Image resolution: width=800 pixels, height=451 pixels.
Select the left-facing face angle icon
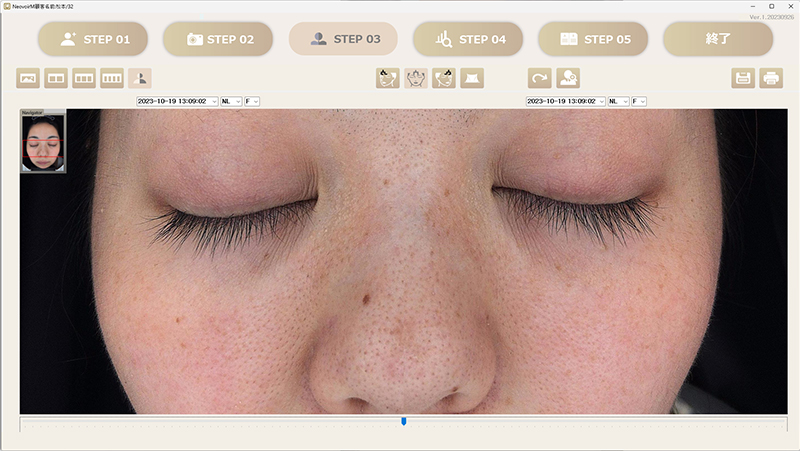388,78
